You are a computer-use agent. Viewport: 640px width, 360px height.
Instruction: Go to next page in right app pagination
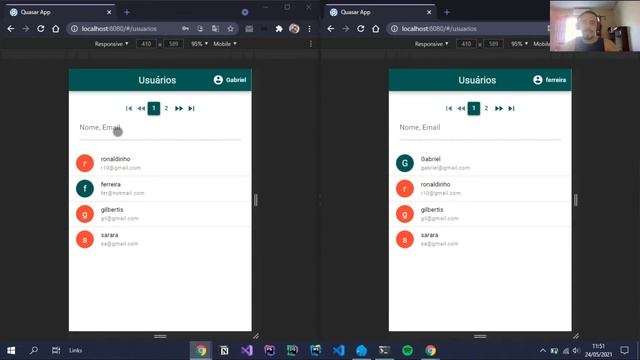click(499, 108)
